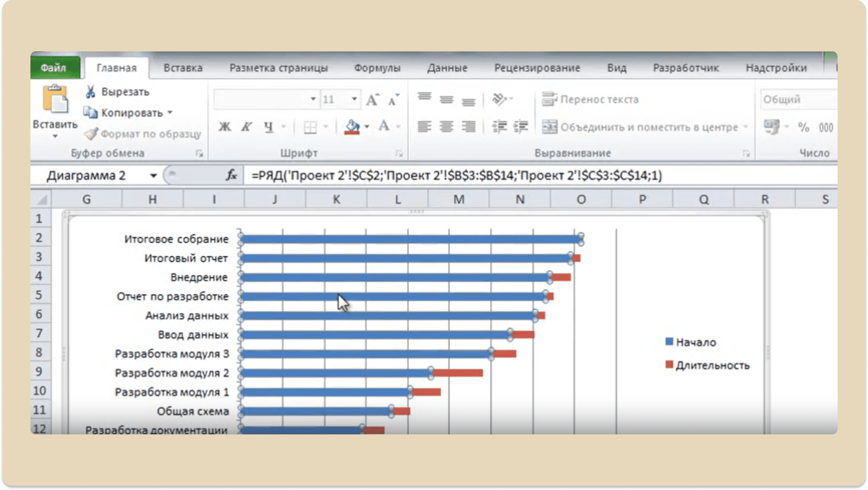Click the center text alignment icon
868x490 pixels.
tap(446, 127)
